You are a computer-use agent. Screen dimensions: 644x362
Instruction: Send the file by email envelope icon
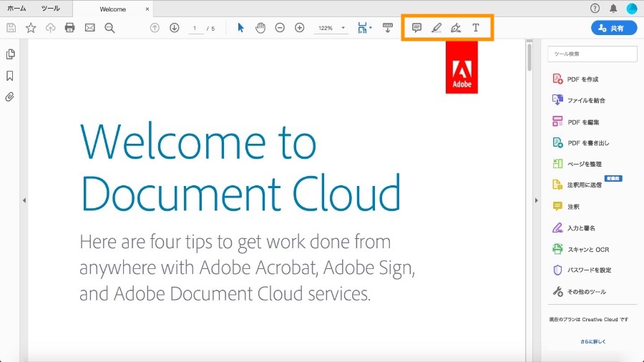pyautogui.click(x=89, y=28)
